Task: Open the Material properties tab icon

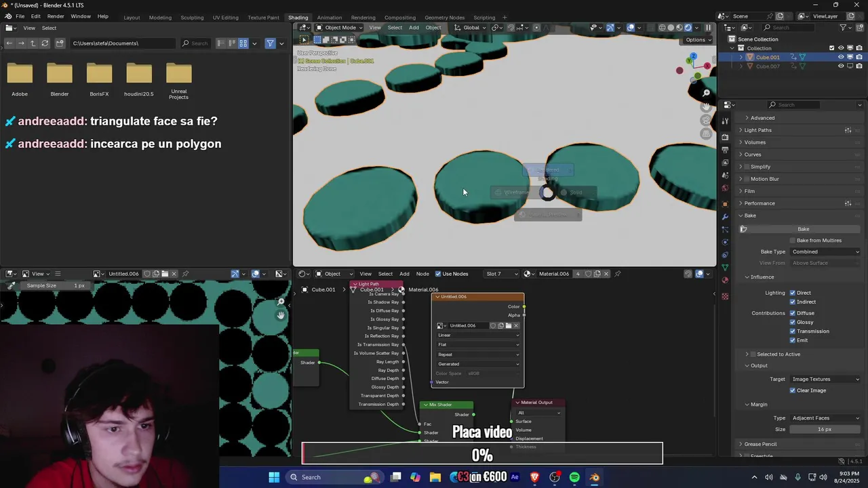Action: point(725,280)
